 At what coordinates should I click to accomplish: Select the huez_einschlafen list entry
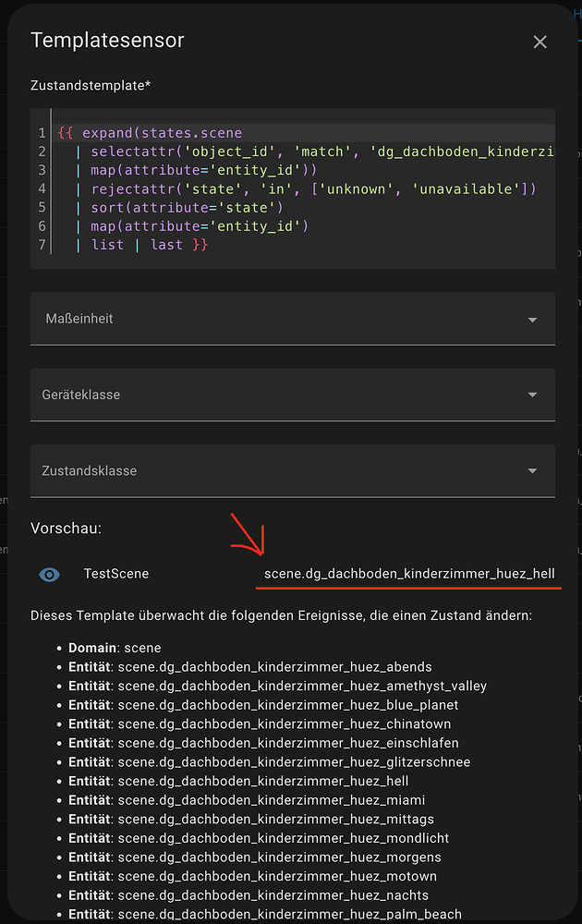tap(277, 743)
